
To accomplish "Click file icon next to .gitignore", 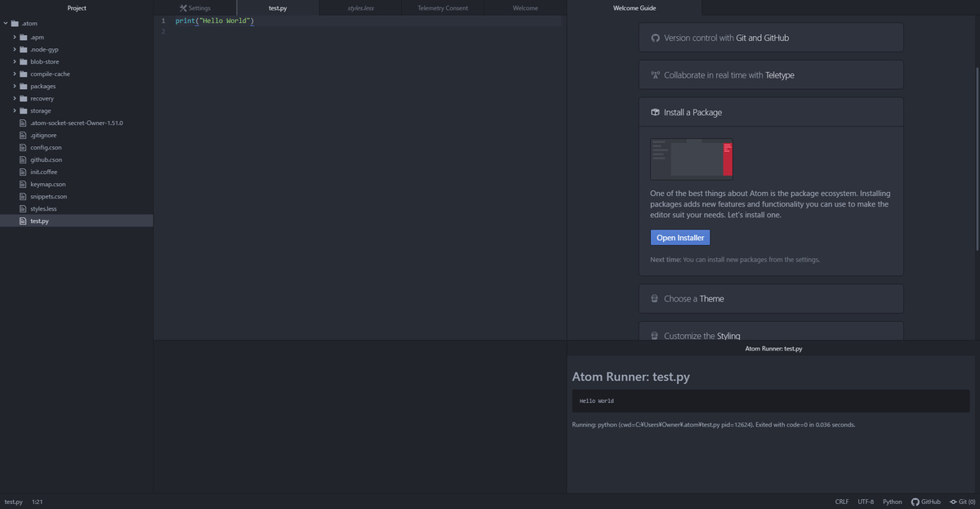I will click(x=23, y=135).
